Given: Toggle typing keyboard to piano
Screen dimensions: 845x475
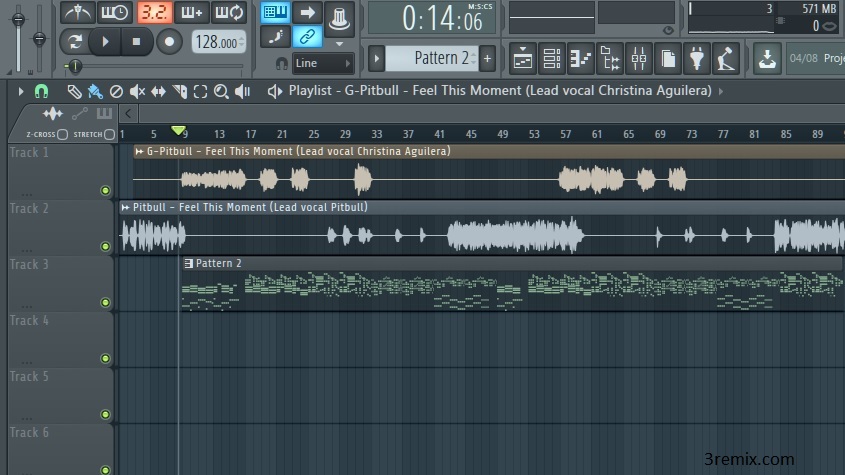Looking at the screenshot, I should (275, 12).
